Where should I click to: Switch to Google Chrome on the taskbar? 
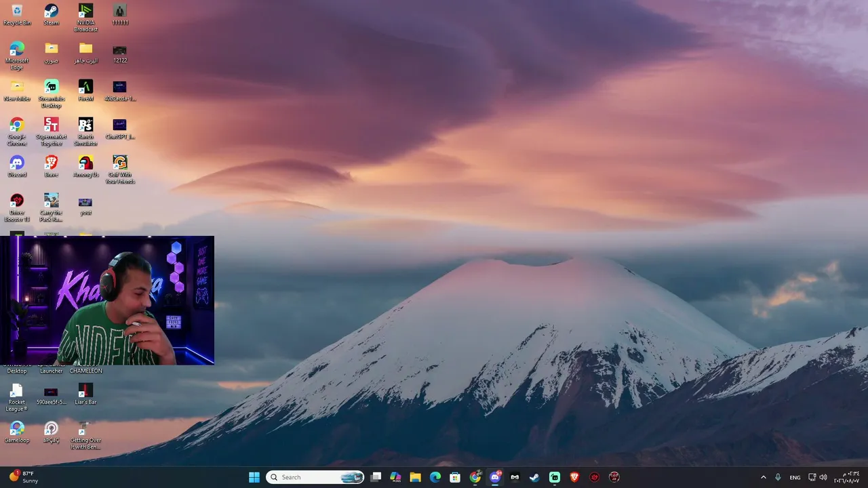click(x=475, y=477)
